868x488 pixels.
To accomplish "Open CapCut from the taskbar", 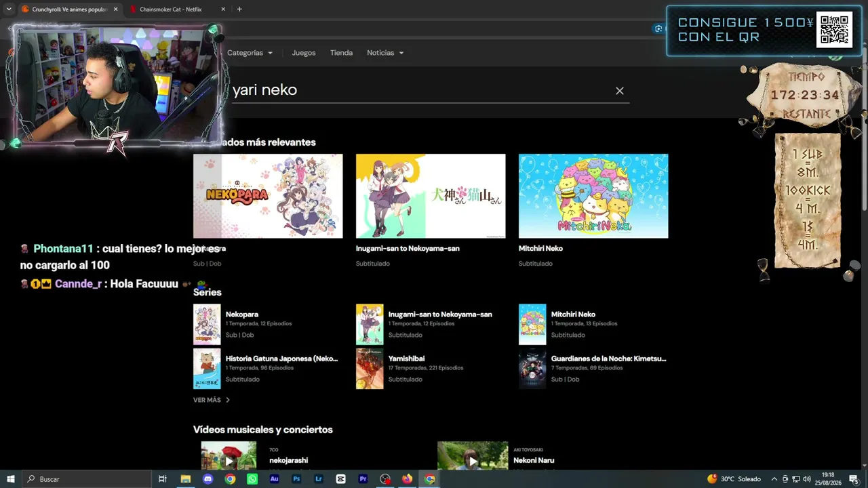I will 340,479.
